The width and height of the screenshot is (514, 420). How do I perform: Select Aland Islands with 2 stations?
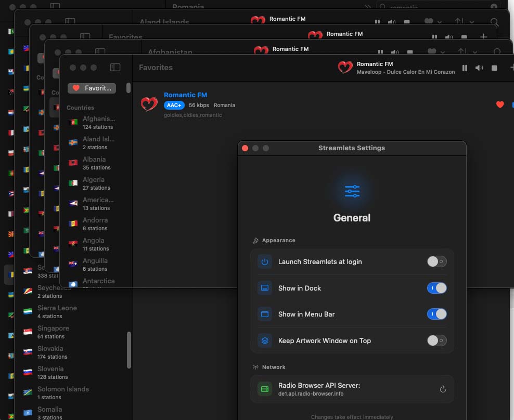[95, 143]
